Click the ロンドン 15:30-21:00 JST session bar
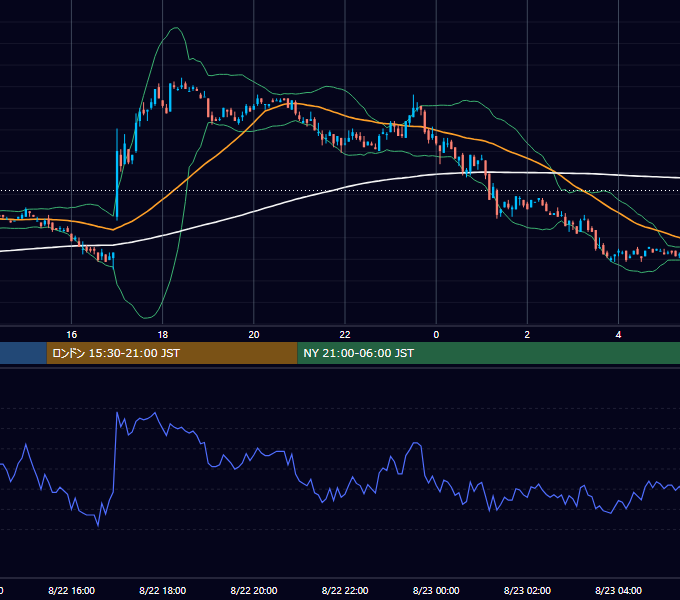The width and height of the screenshot is (680, 600). (x=172, y=353)
